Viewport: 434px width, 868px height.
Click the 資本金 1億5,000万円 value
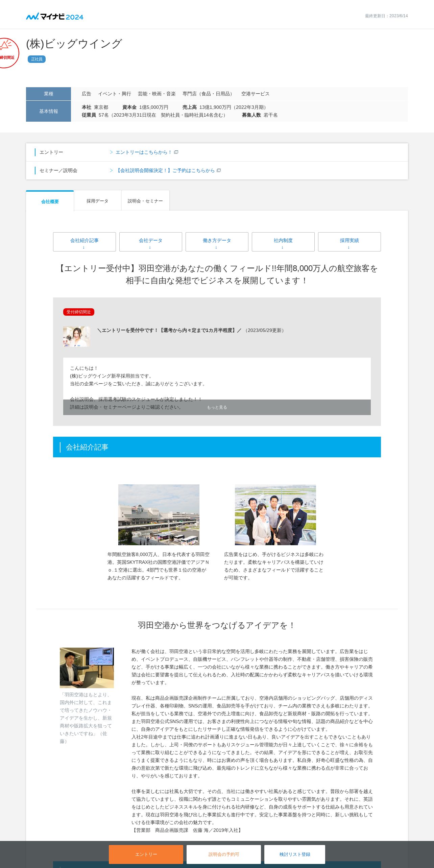pos(145,107)
